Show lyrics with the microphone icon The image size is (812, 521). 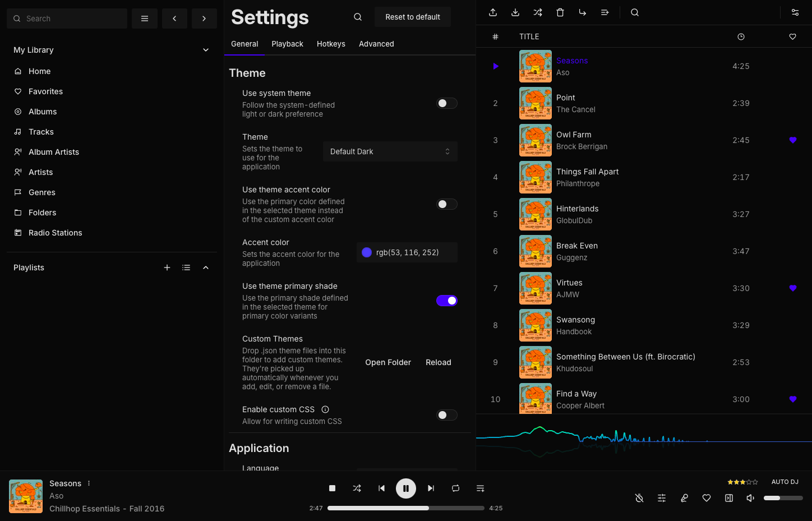[x=684, y=498]
